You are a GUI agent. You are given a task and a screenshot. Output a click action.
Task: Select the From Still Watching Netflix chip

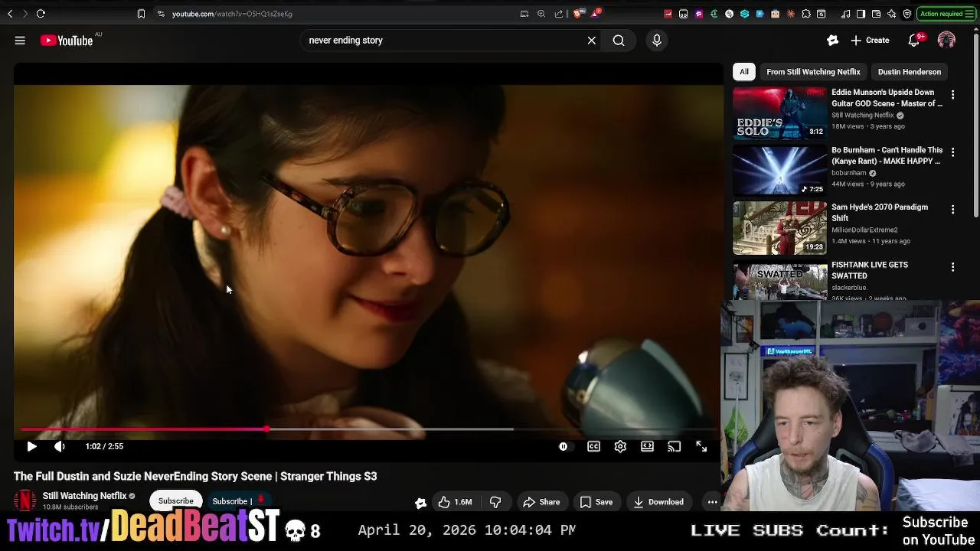point(813,72)
